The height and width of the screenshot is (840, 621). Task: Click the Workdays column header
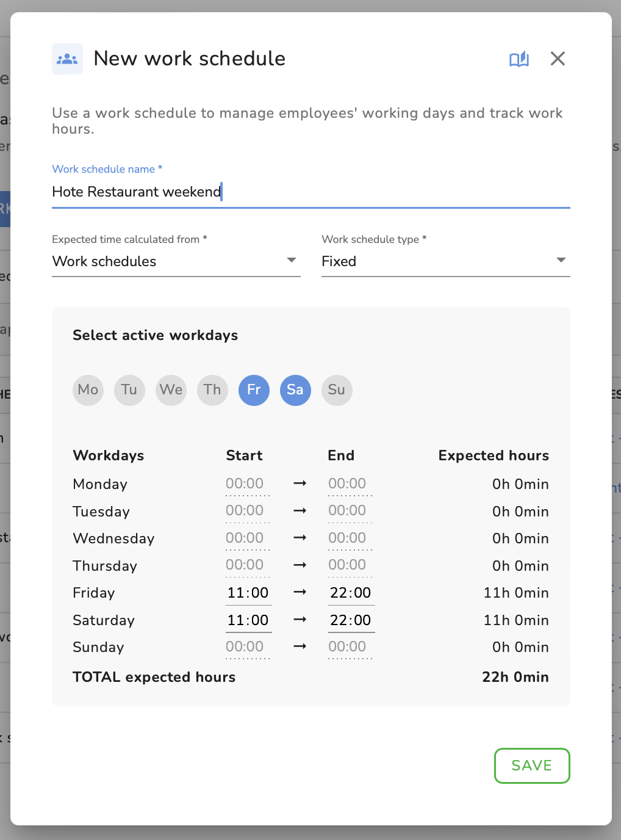pyautogui.click(x=109, y=456)
